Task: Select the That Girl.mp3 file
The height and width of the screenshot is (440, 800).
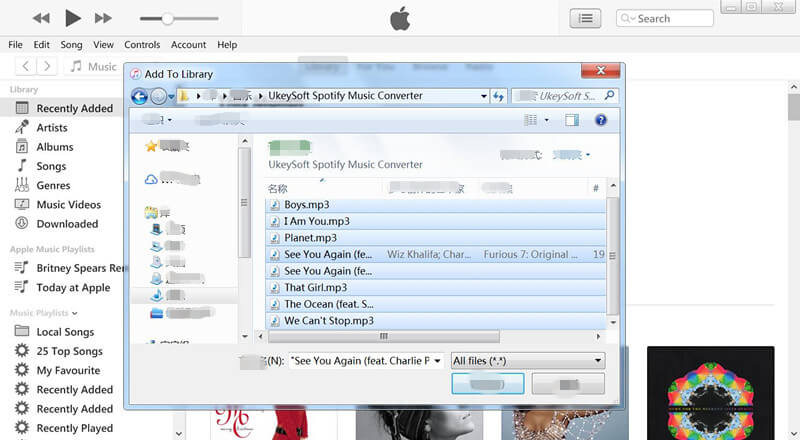Action: coord(436,287)
